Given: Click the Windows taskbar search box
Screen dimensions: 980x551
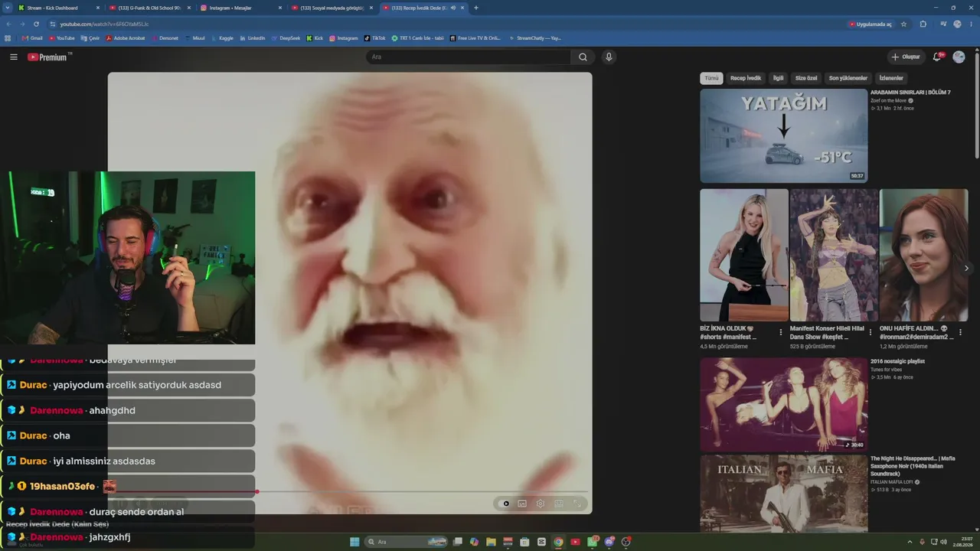Looking at the screenshot, I should click(407, 542).
